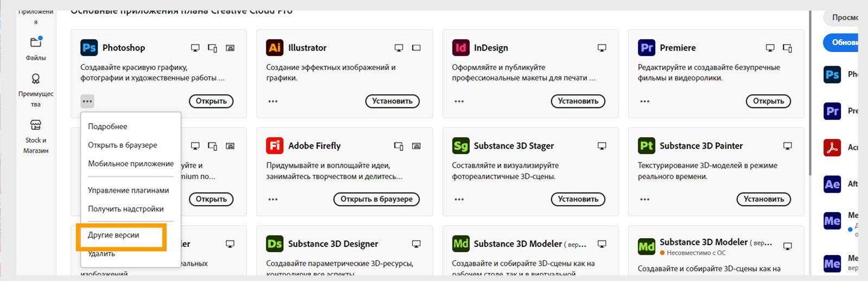Click the Substance 3D Stager Sg icon
Screen dimensions: 868x281
click(x=461, y=145)
